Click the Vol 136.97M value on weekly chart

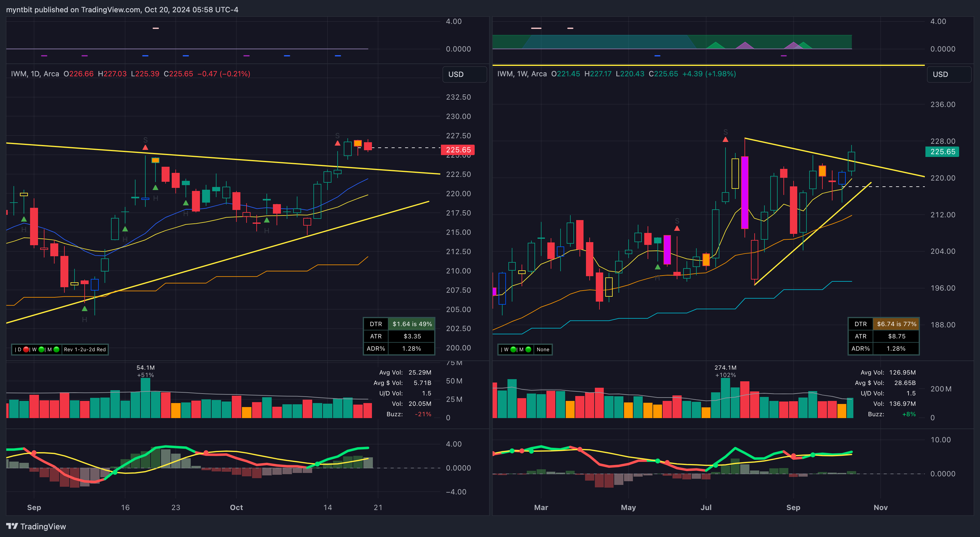[902, 404]
